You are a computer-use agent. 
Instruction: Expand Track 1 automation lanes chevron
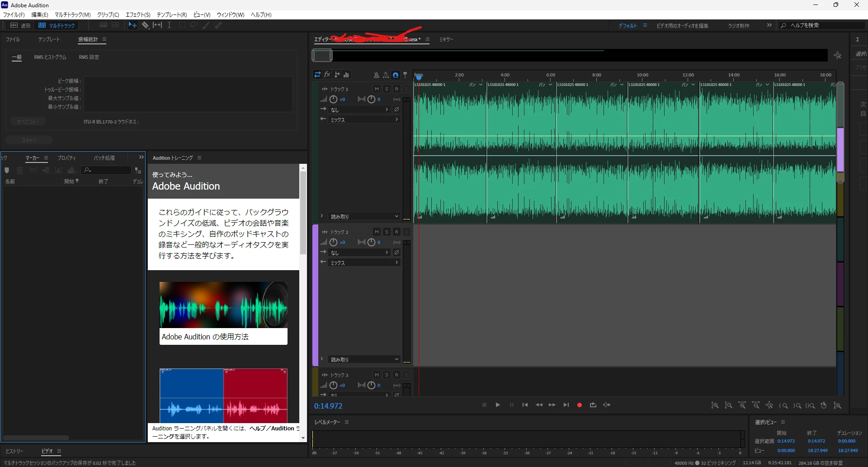click(321, 216)
